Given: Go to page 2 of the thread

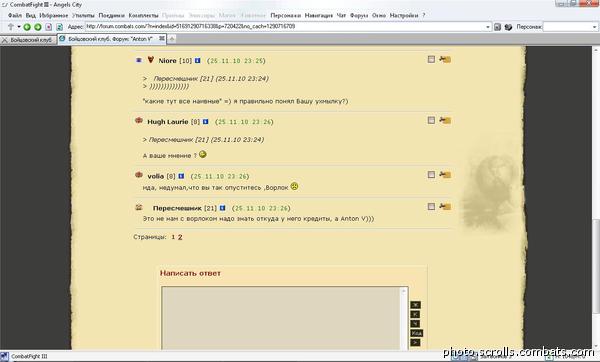Looking at the screenshot, I should click(180, 237).
